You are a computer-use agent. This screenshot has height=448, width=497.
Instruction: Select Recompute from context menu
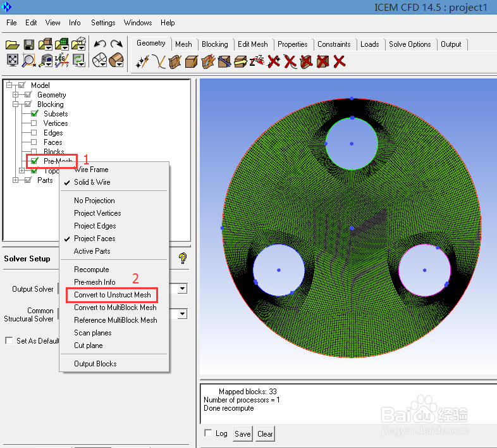coord(92,270)
